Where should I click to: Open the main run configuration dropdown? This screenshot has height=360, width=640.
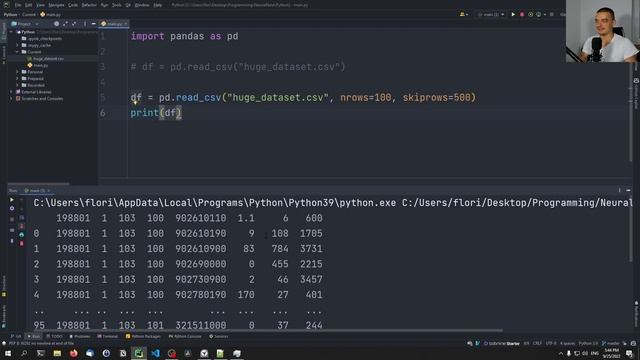coord(491,14)
